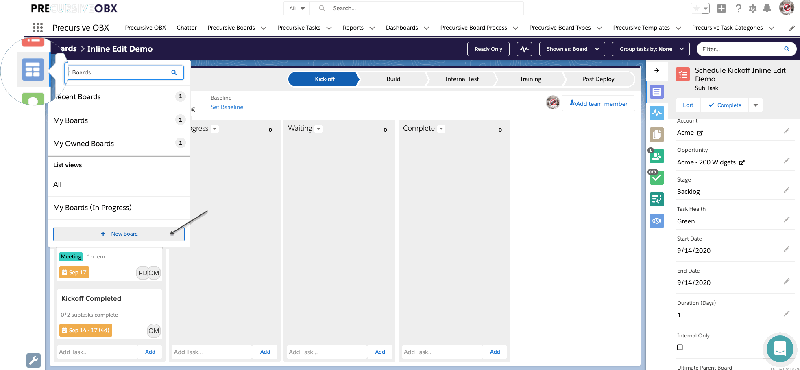Click the help question mark icon
The image size is (800, 370).
[738, 8]
